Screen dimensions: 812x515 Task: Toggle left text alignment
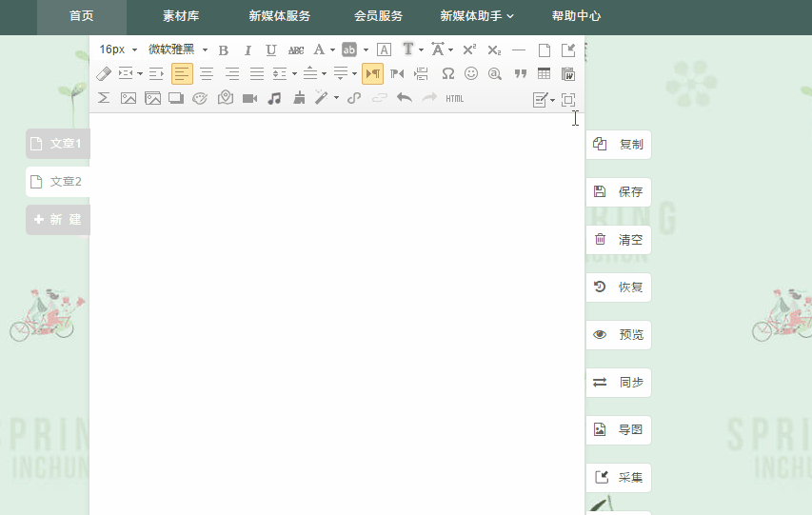coord(182,73)
